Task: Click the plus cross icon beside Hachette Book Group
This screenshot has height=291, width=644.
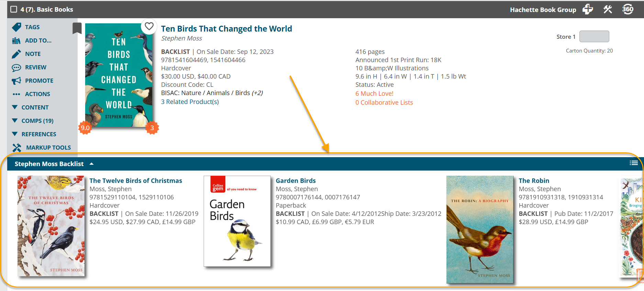Action: 588,9
